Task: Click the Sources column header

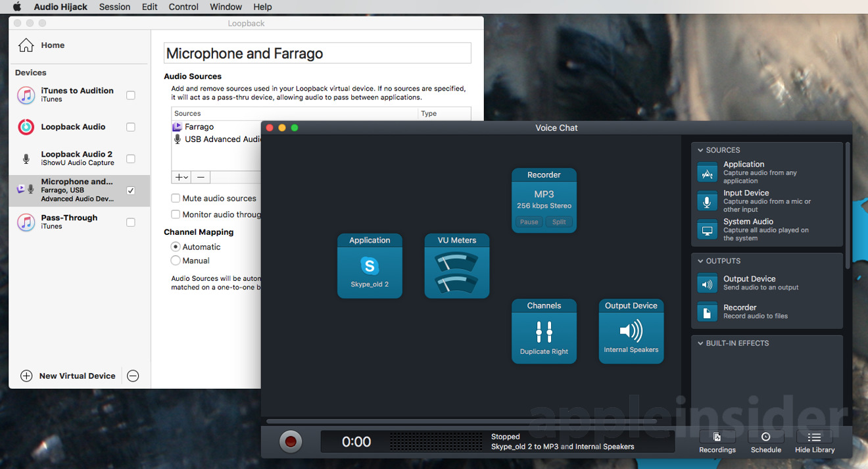Action: (x=295, y=114)
